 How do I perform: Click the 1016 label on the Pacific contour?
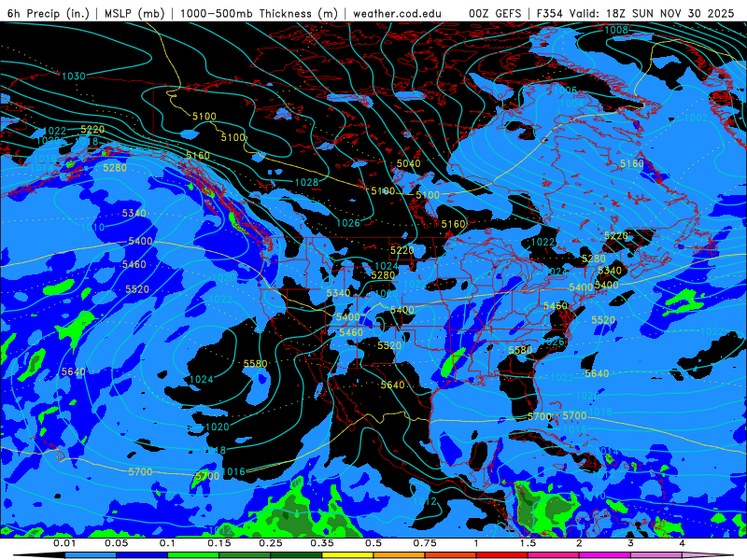point(233,471)
